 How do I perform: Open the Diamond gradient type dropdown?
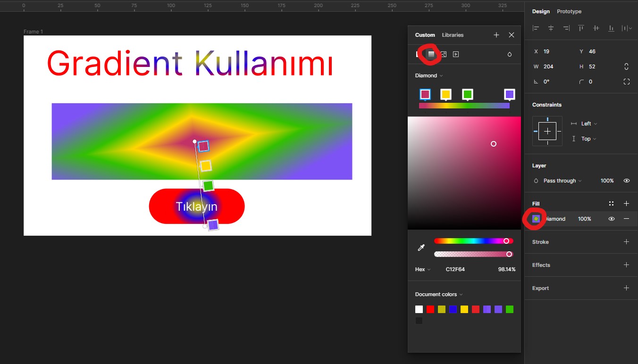[429, 75]
